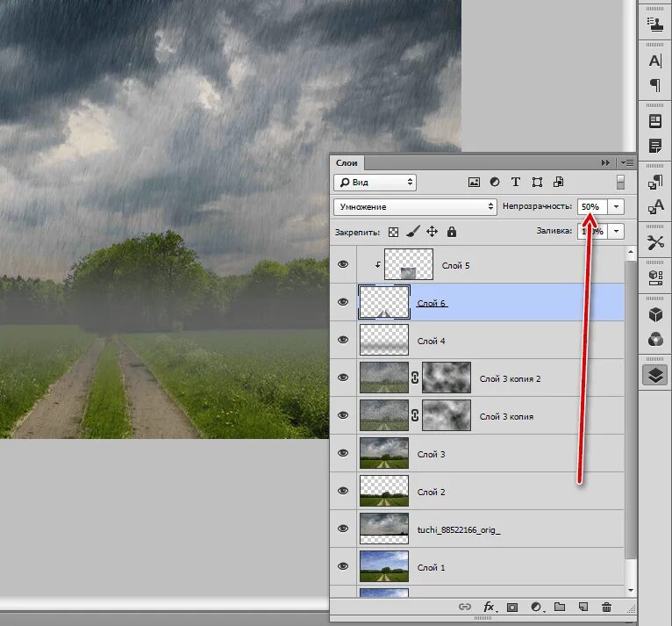This screenshot has width=672, height=626.
Task: Click the Непрозрачность 50% field
Action: (x=592, y=206)
